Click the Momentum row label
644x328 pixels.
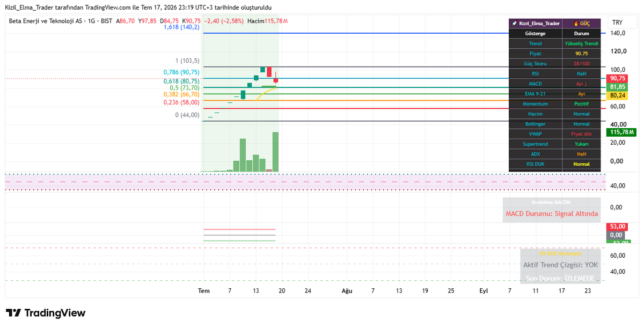click(535, 103)
